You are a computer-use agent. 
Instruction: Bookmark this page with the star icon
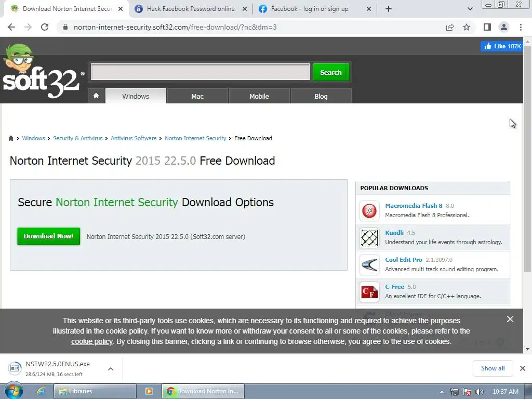coord(467,27)
